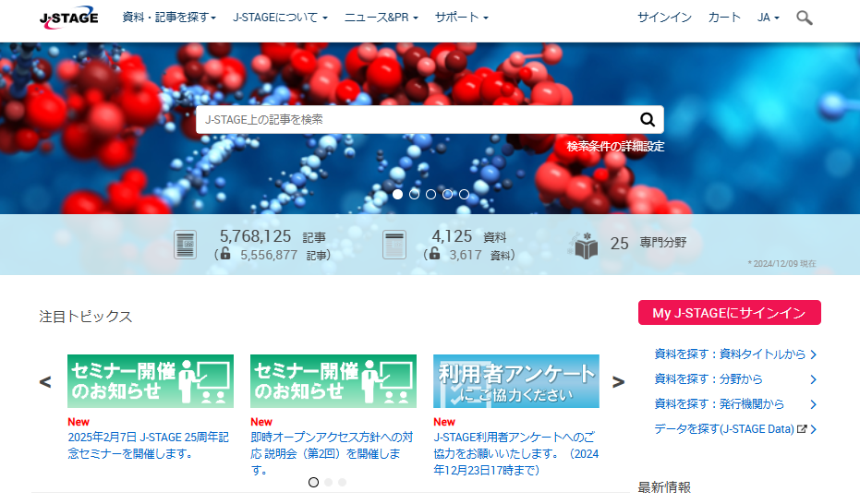This screenshot has width=860, height=504.
Task: Open the JA language selector
Action: pyautogui.click(x=768, y=18)
